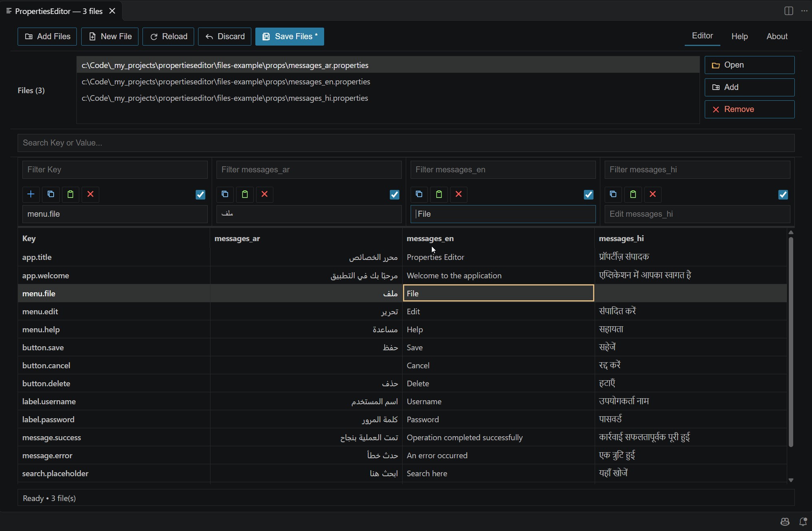Image resolution: width=812 pixels, height=531 pixels.
Task: Delete the messages_hi value
Action: pyautogui.click(x=653, y=194)
